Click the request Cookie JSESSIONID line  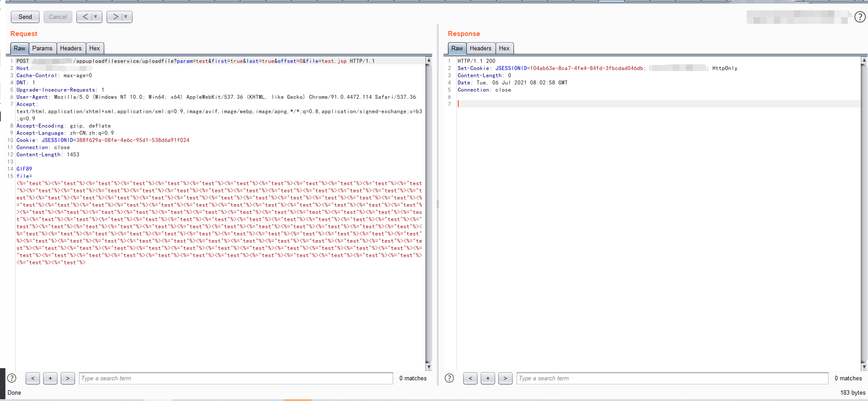[103, 140]
